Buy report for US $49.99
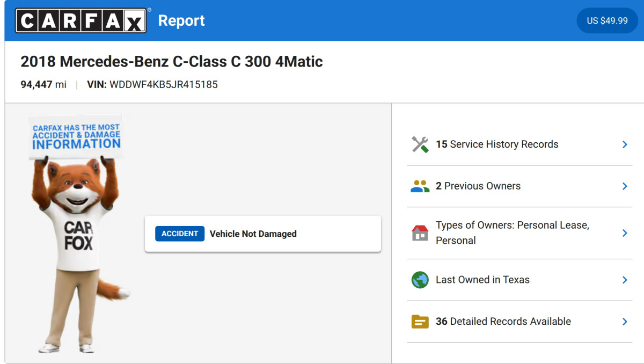This screenshot has width=644, height=364. click(607, 20)
